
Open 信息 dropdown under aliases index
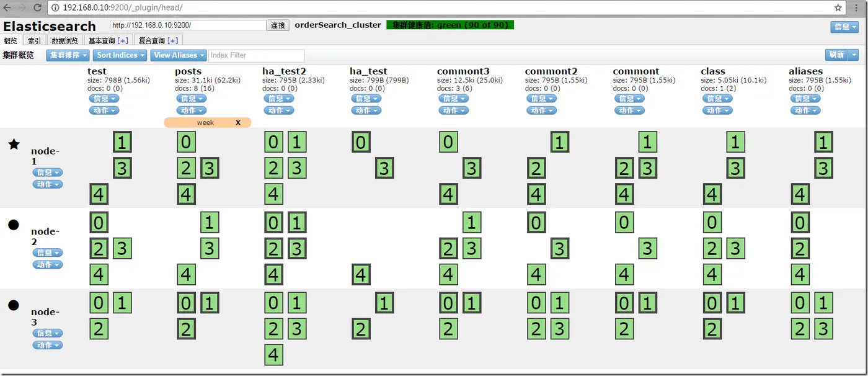pyautogui.click(x=805, y=99)
